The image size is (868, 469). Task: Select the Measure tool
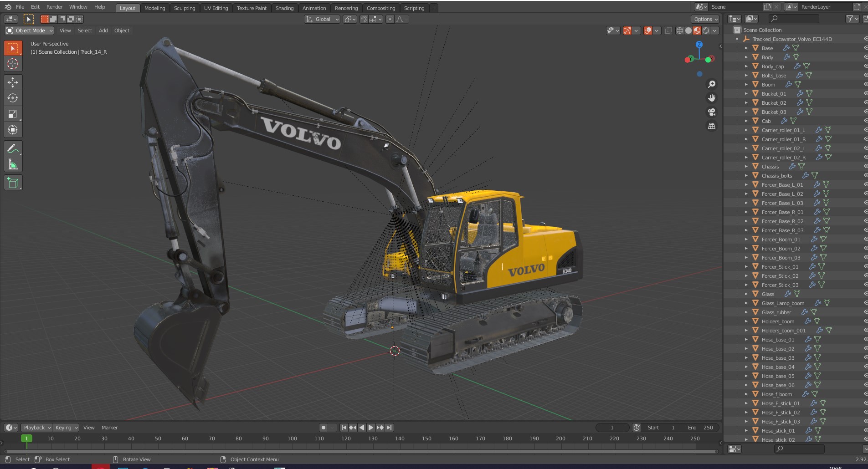(x=13, y=164)
